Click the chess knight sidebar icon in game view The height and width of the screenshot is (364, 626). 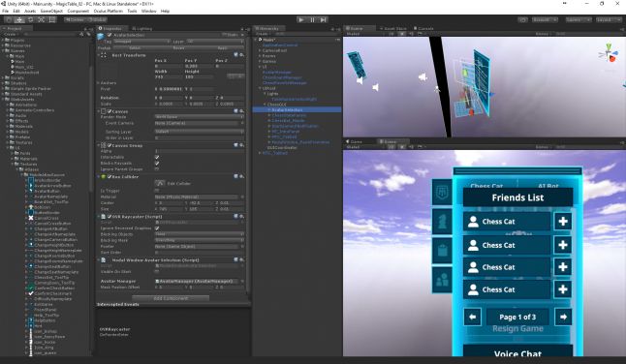pyautogui.click(x=442, y=222)
